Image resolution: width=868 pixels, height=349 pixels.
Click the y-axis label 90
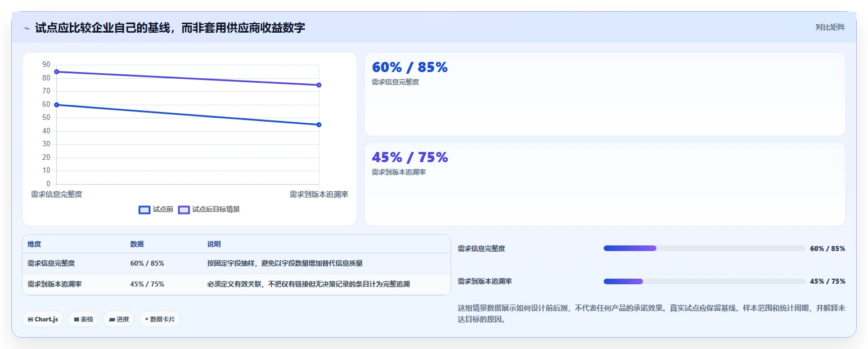(x=46, y=65)
